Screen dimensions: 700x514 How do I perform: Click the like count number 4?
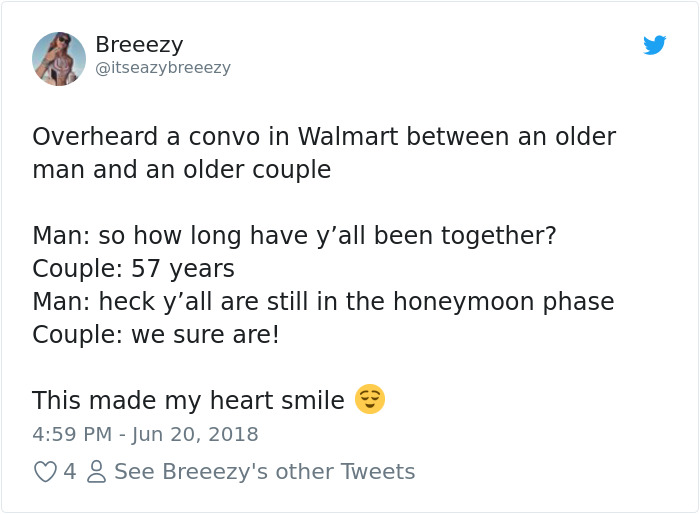pos(70,472)
